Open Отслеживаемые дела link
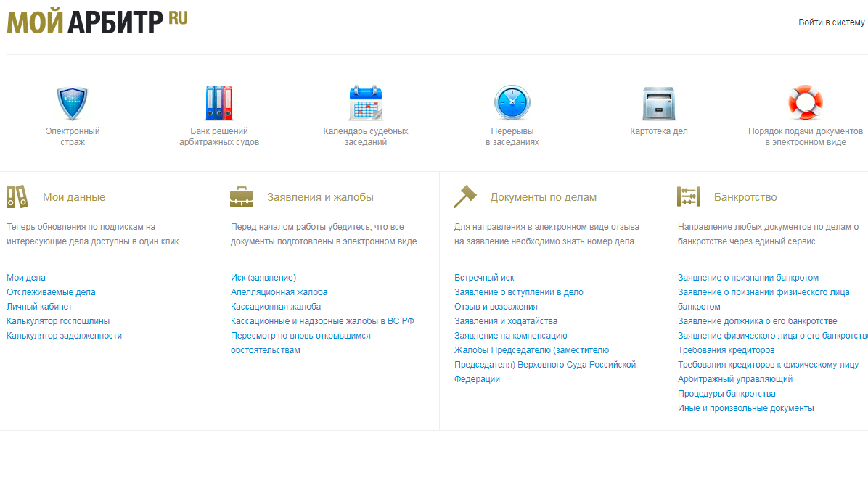The width and height of the screenshot is (868, 480). (51, 292)
